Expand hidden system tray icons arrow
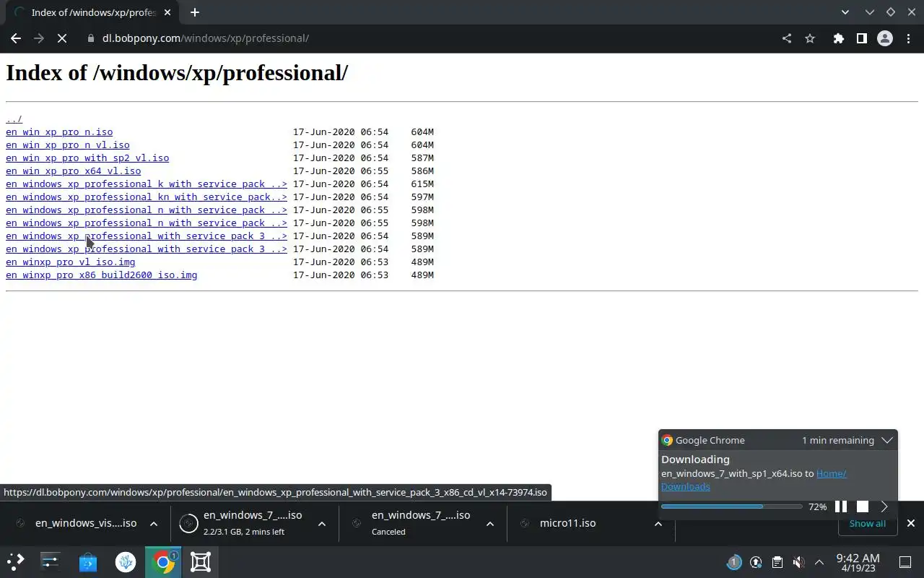Screen dimensions: 924x578 point(819,562)
